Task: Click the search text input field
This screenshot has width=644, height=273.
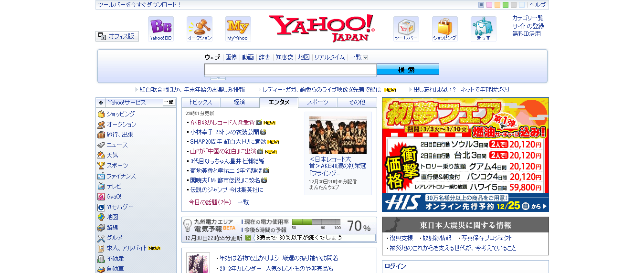Action: (x=291, y=70)
